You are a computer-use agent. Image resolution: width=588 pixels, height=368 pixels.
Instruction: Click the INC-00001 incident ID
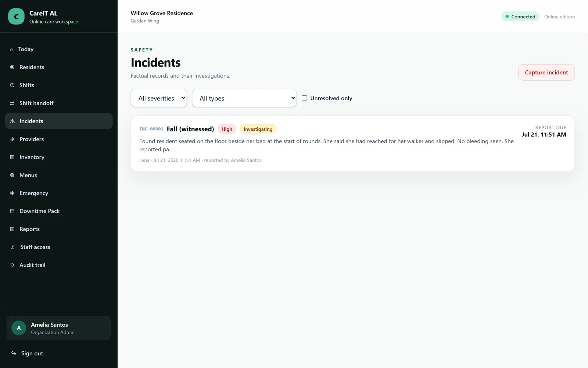151,129
